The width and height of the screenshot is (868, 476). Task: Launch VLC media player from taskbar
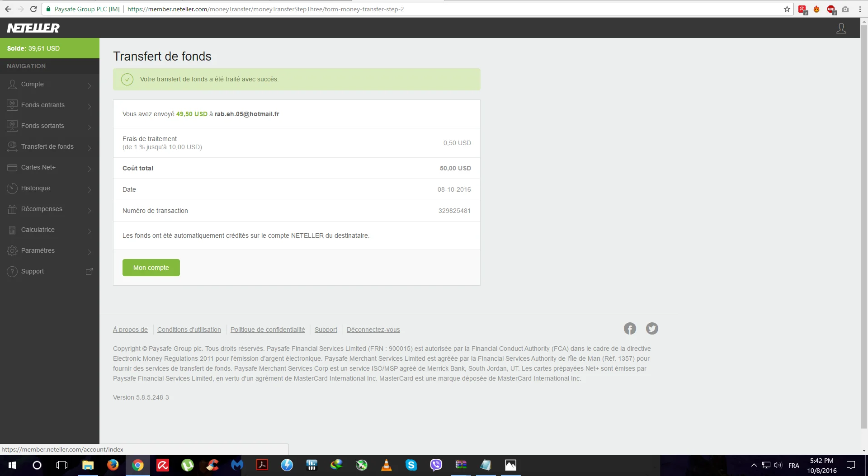point(386,465)
